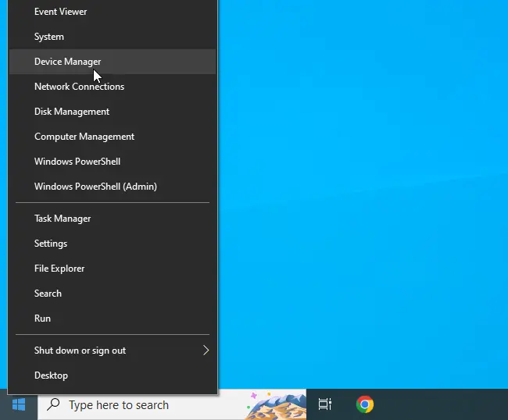Focus the Type here to search box
The height and width of the screenshot is (420, 508).
[172, 404]
